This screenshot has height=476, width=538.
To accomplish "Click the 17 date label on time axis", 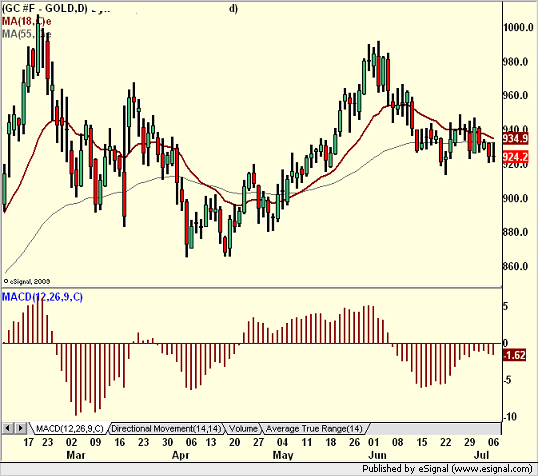I will click(28, 442).
